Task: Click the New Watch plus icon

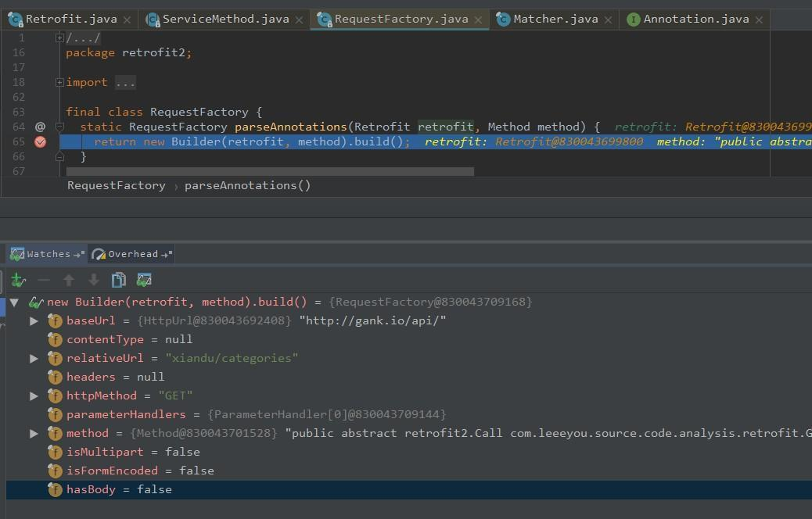Action: point(18,280)
